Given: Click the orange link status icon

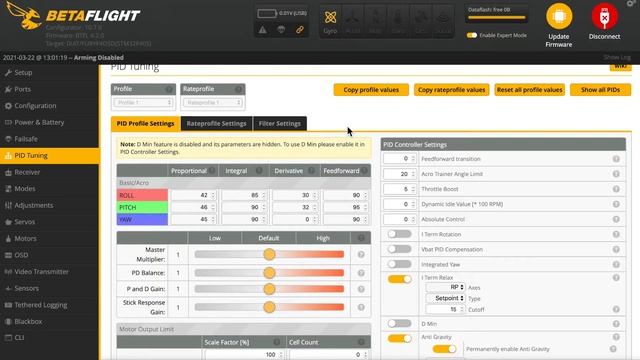Looking at the screenshot, I should 300,30.
